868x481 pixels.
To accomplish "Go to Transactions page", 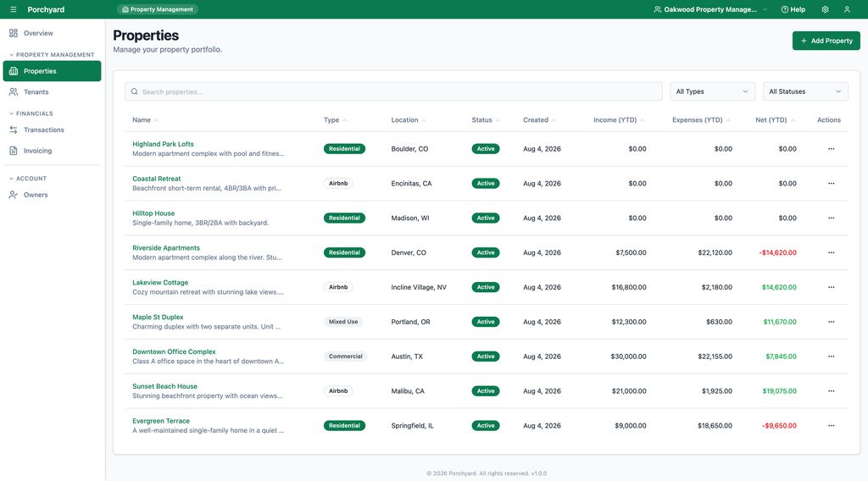I will tap(52, 130).
